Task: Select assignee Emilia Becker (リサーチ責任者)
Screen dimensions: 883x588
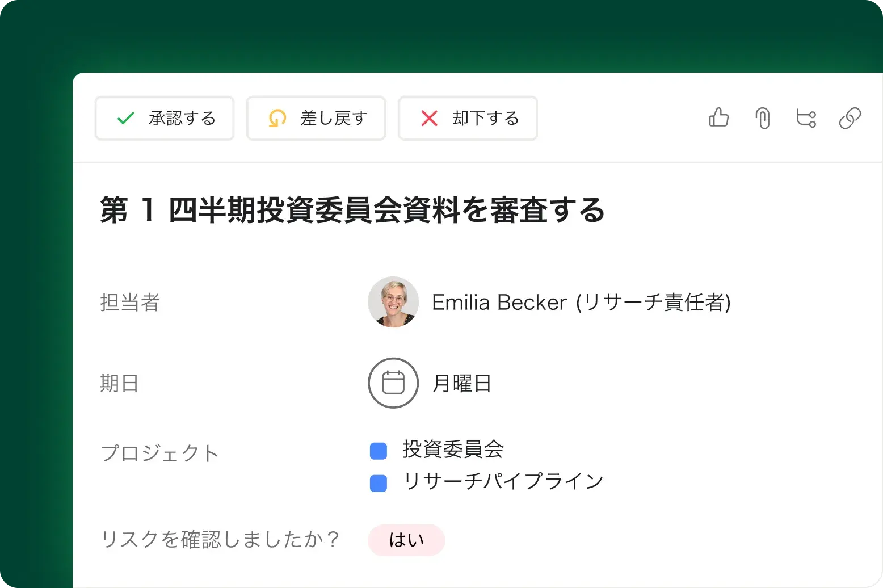Action: click(x=581, y=302)
